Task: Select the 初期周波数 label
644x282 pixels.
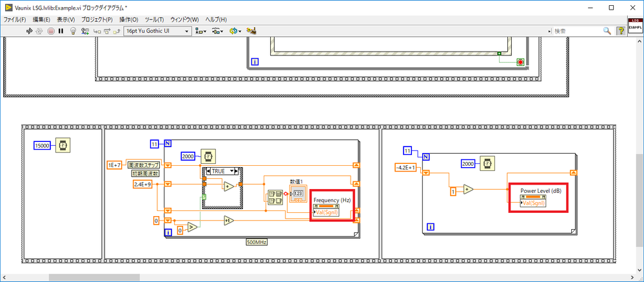Action: pyautogui.click(x=144, y=174)
